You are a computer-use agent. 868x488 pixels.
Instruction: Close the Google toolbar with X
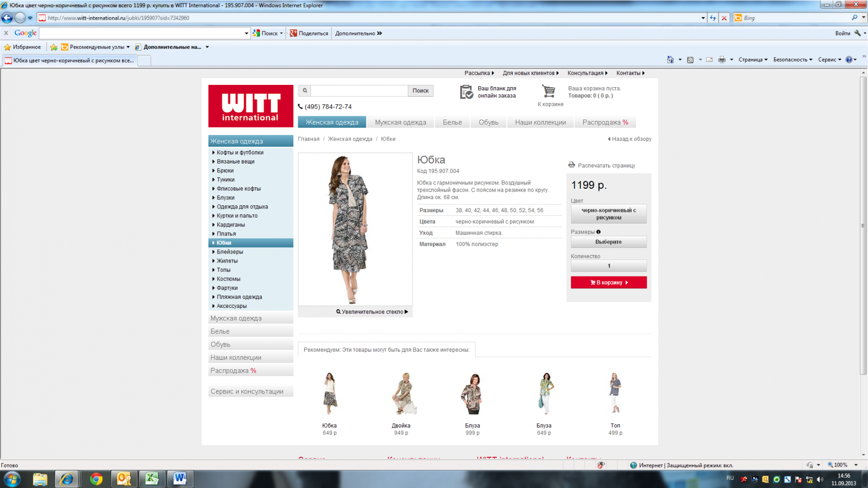(6, 33)
